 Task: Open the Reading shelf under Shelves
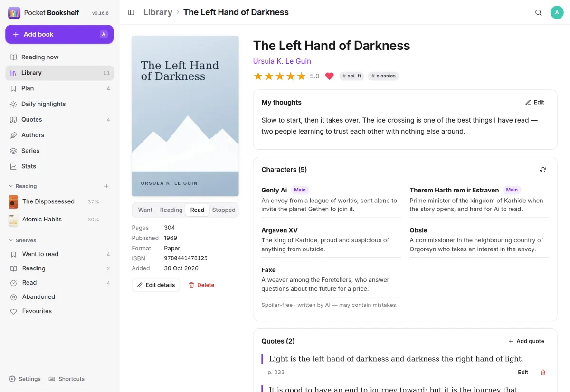pos(59,268)
